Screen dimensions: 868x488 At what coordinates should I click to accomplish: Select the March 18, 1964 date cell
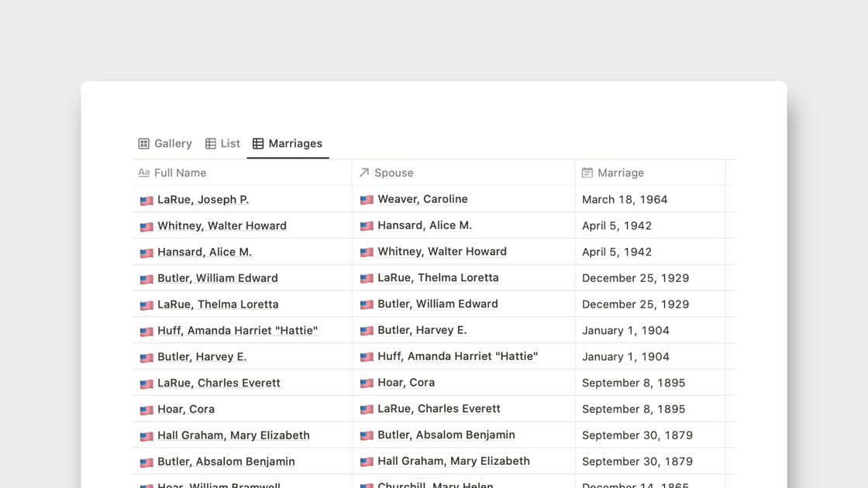(x=625, y=200)
